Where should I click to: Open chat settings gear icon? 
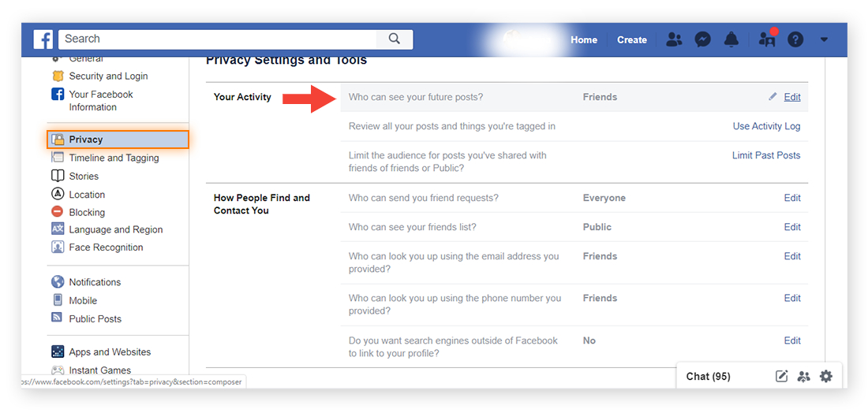click(826, 377)
